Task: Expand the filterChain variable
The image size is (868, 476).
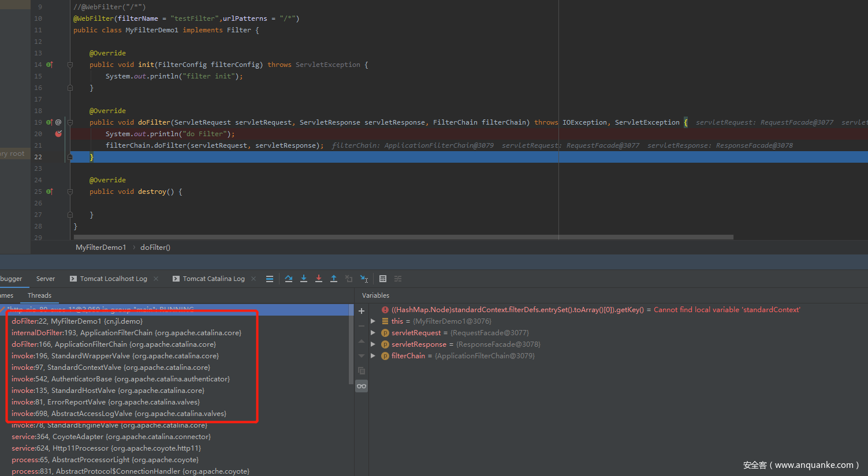Action: click(373, 356)
